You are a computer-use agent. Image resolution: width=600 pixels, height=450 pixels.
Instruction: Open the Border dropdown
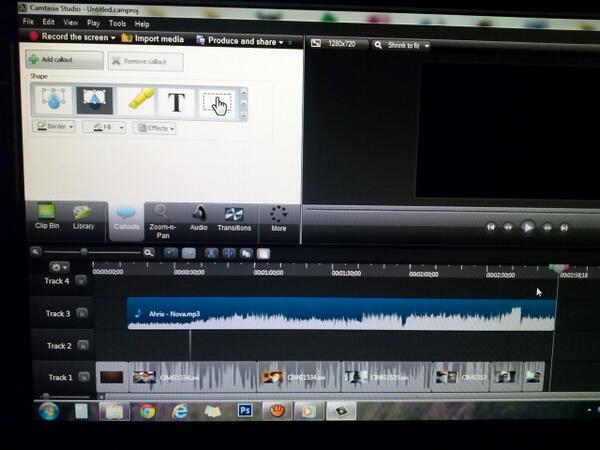[x=54, y=126]
